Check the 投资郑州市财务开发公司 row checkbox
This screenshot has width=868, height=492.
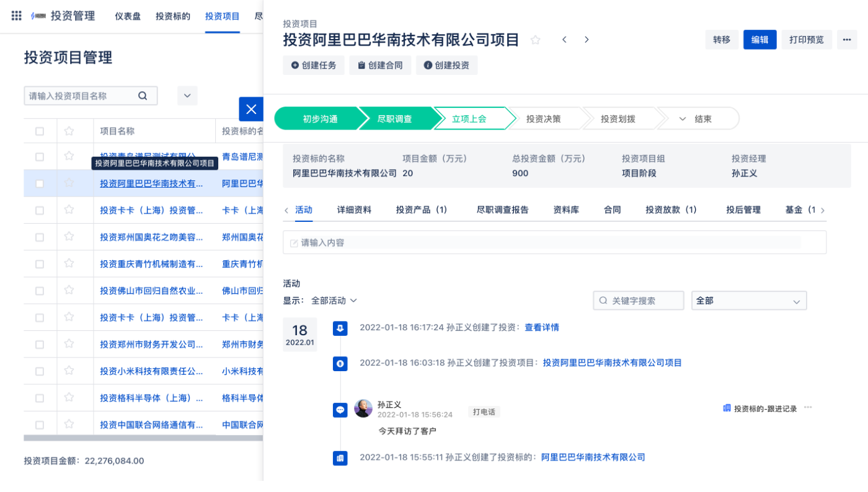(40, 345)
